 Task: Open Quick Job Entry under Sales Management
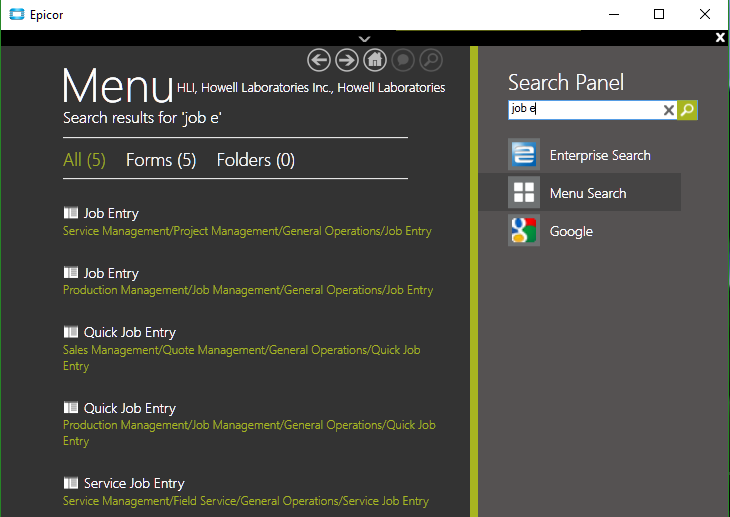coord(130,332)
